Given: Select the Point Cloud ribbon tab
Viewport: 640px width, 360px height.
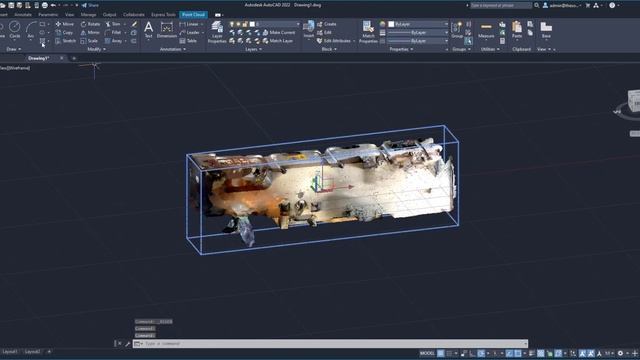Looking at the screenshot, I should (193, 15).
